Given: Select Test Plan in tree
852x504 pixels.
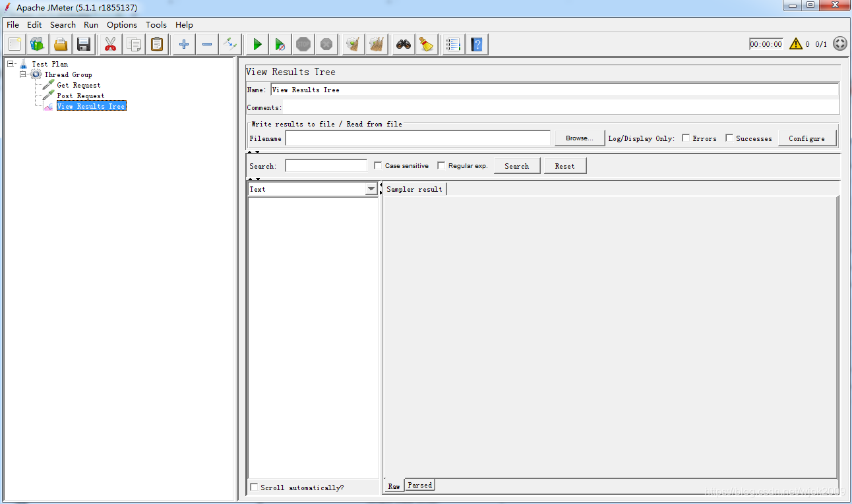Looking at the screenshot, I should [x=49, y=64].
